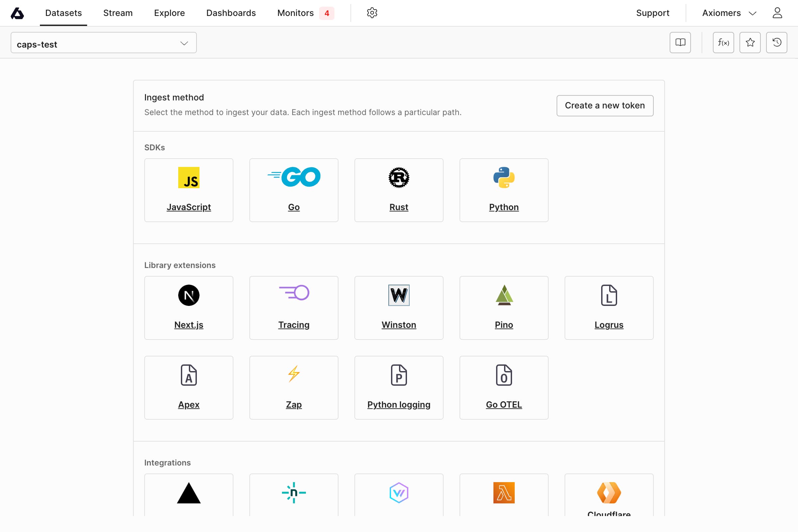Select the hexagon W integration icon

pyautogui.click(x=399, y=493)
